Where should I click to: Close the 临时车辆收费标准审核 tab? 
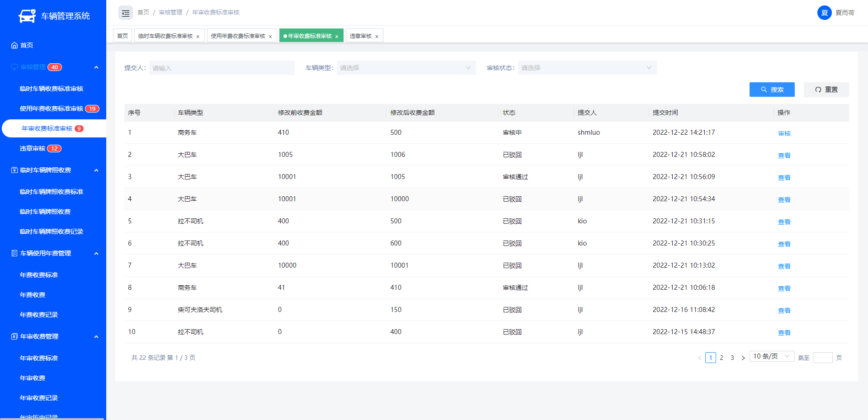[198, 36]
